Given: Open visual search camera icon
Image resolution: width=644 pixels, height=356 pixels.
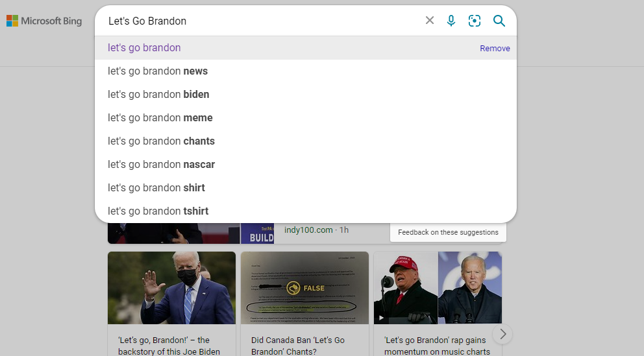Looking at the screenshot, I should 475,21.
